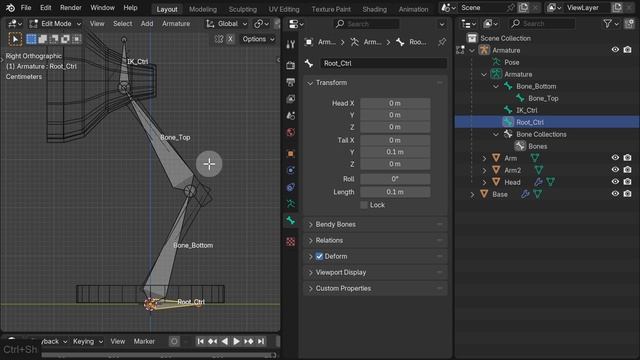Open the Object properties tab

tap(291, 154)
